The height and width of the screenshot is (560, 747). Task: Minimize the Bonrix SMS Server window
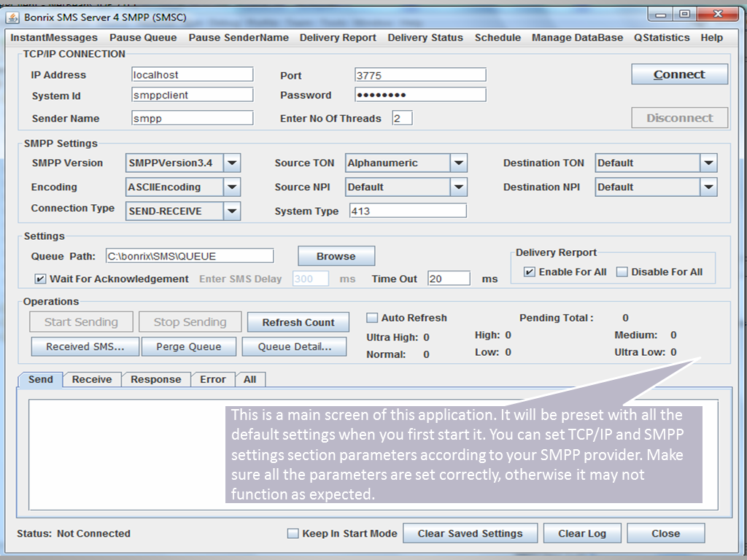click(661, 15)
